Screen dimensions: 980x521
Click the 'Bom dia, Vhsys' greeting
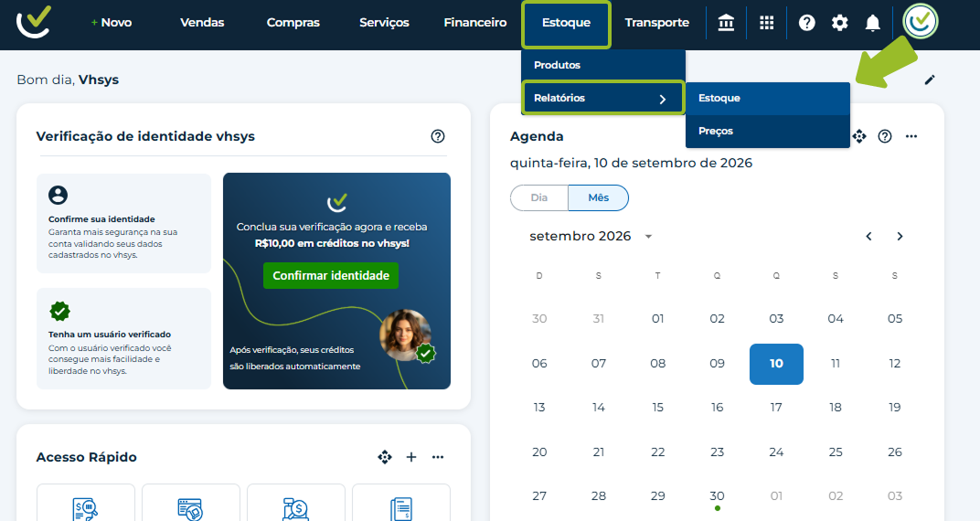coord(68,80)
